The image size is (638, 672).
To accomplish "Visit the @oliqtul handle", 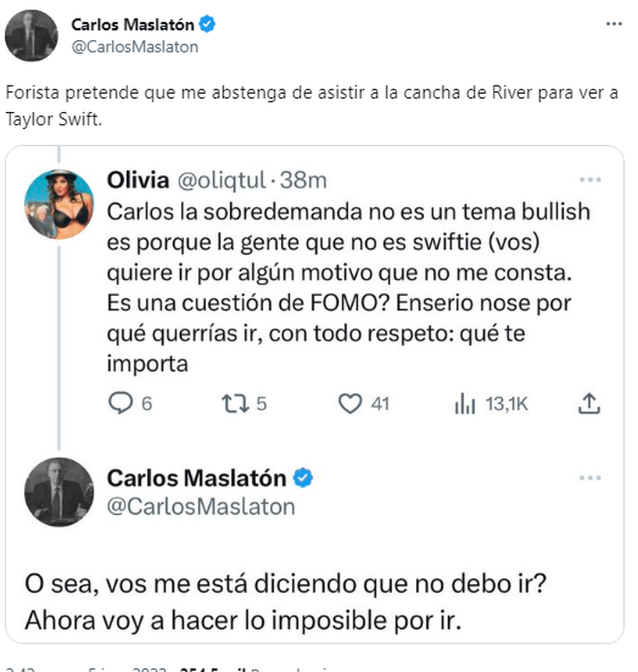I will pyautogui.click(x=221, y=180).
